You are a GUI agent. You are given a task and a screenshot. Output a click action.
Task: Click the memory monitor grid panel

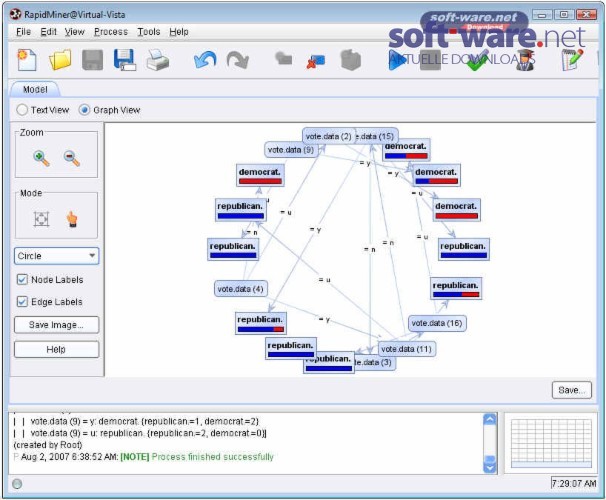coord(551,443)
